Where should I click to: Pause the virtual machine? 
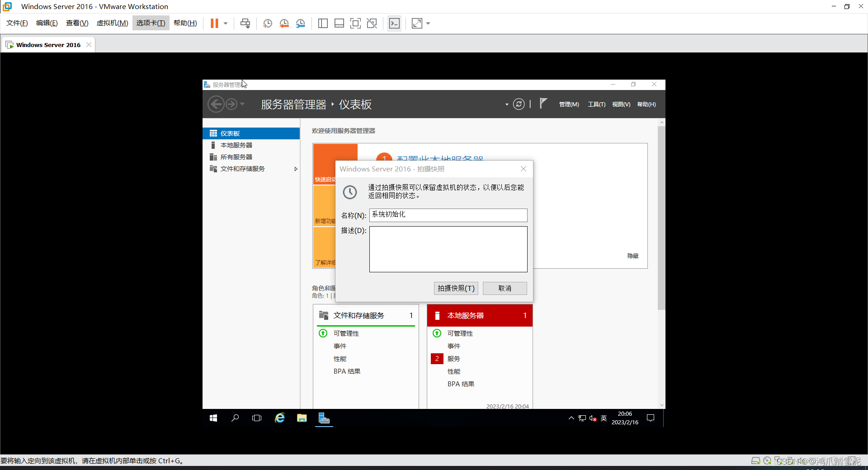point(214,23)
